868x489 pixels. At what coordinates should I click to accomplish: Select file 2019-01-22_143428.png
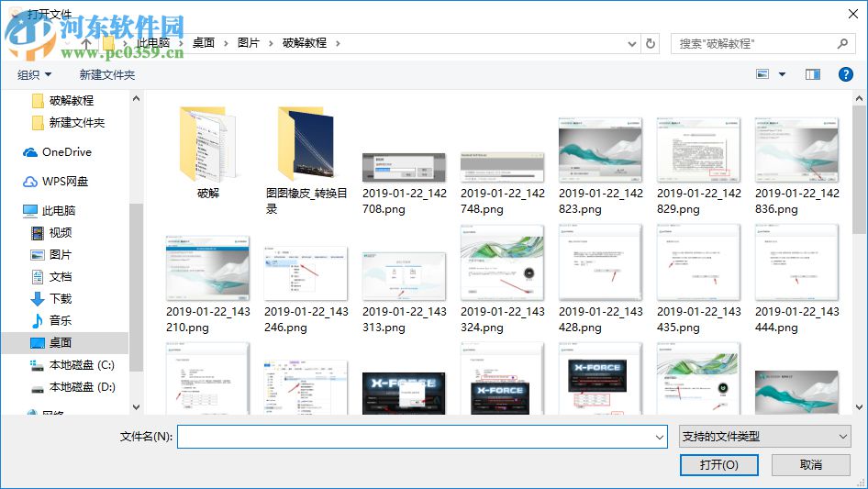[x=601, y=279]
